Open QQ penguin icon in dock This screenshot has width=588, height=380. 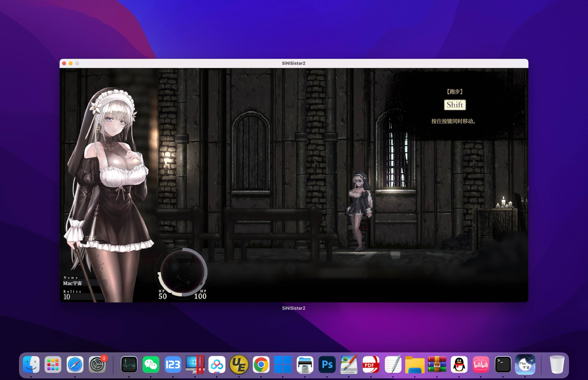point(459,364)
